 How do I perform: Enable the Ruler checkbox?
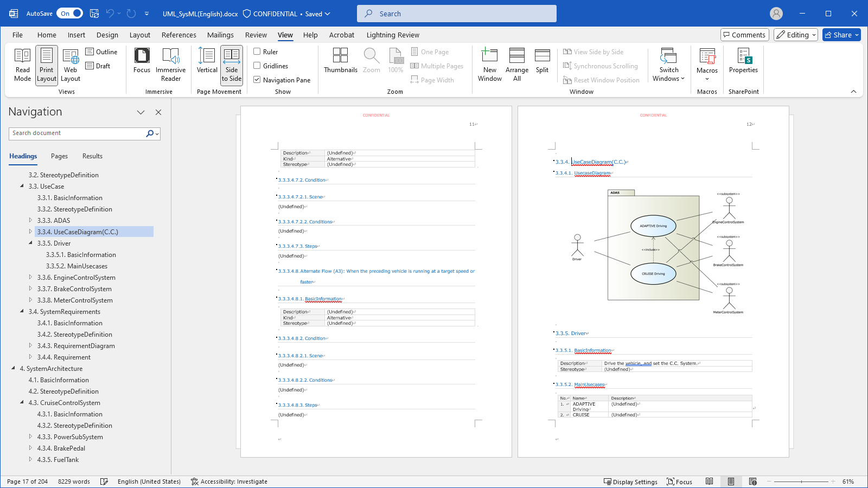pos(257,52)
